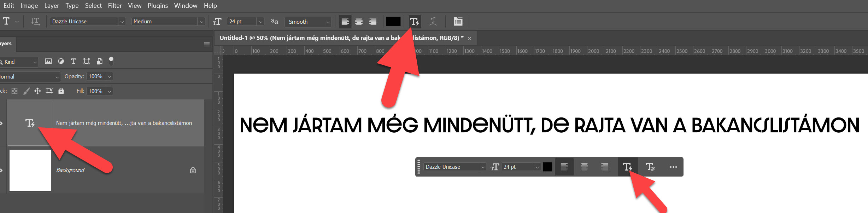This screenshot has height=213, width=868.
Task: Right align text in options bar
Action: coord(373,22)
